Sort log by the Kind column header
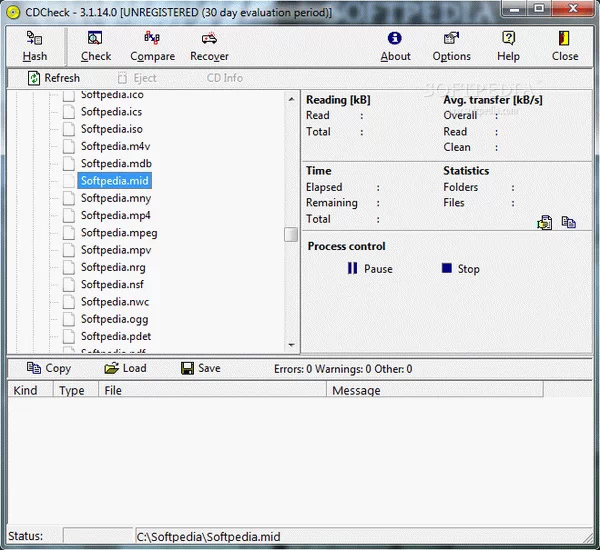Screen dimensions: 600x550 [28, 390]
